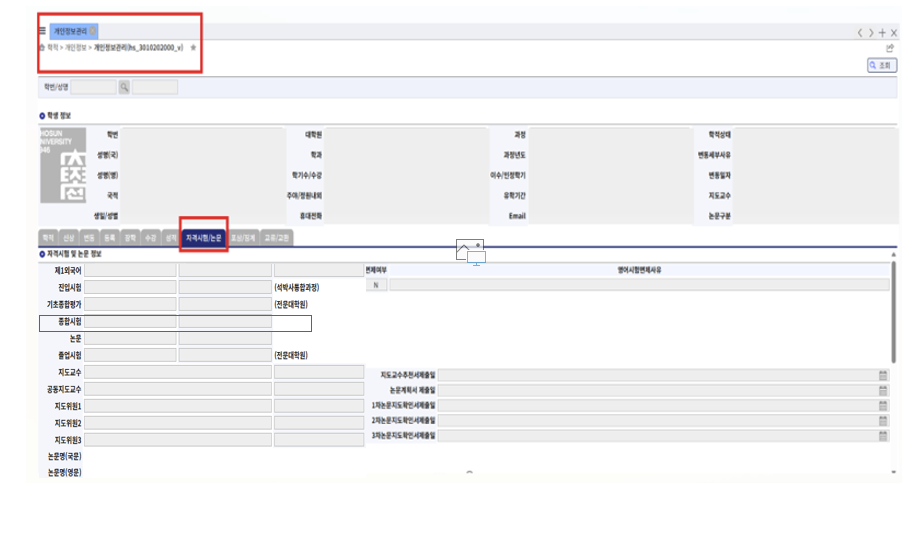This screenshot has height=543, width=916.
Task: Switch to the 학적 tab
Action: click(x=48, y=238)
